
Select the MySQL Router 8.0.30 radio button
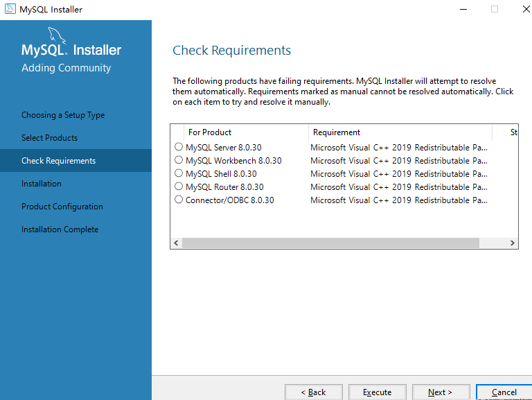179,186
